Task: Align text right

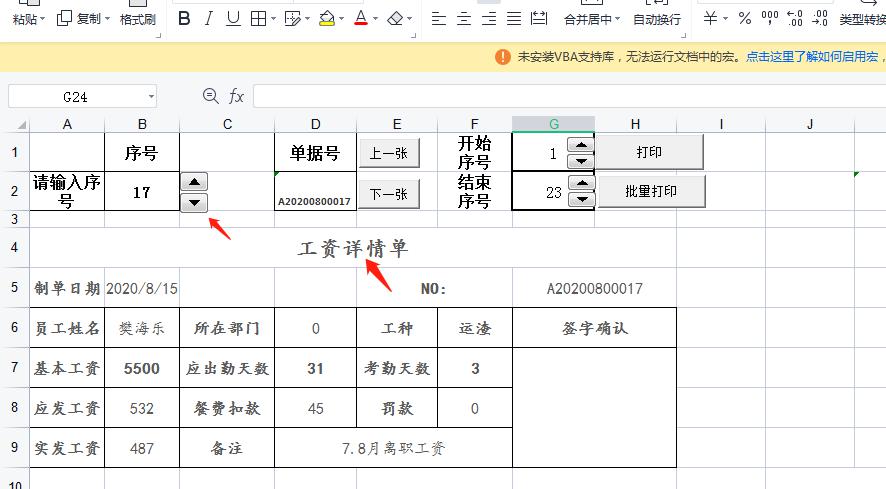Action: [x=489, y=19]
